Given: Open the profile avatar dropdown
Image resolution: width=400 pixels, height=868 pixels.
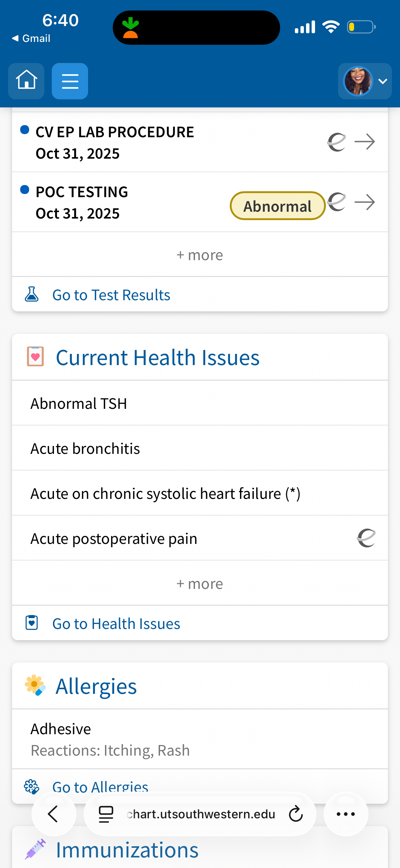Looking at the screenshot, I should (364, 81).
